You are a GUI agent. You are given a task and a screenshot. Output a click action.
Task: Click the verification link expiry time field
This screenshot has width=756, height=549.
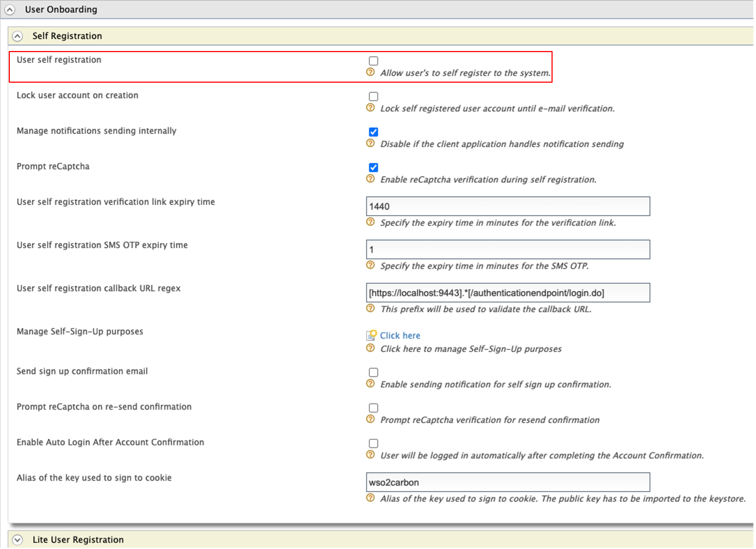pos(508,206)
